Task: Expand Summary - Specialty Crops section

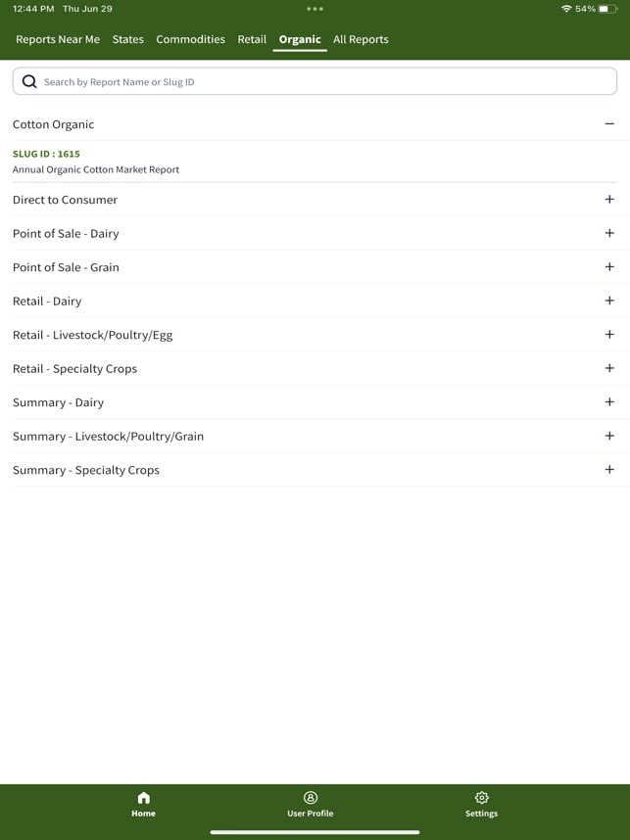Action: click(609, 470)
